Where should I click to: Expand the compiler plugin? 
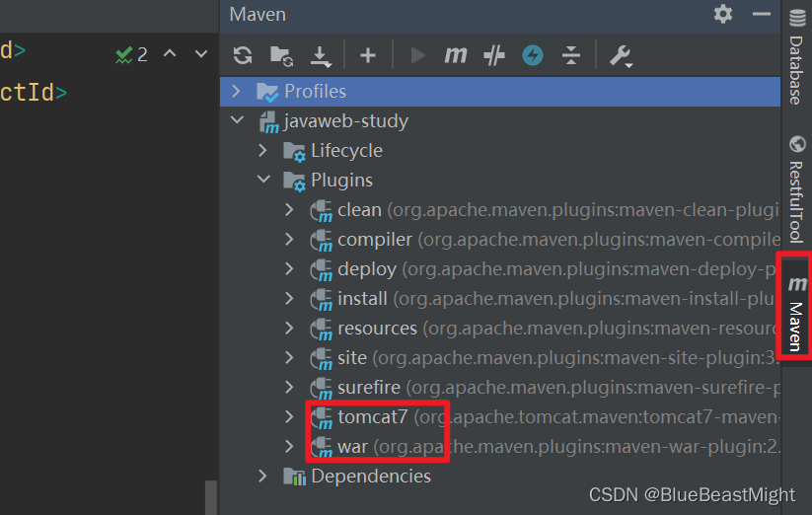coord(289,239)
